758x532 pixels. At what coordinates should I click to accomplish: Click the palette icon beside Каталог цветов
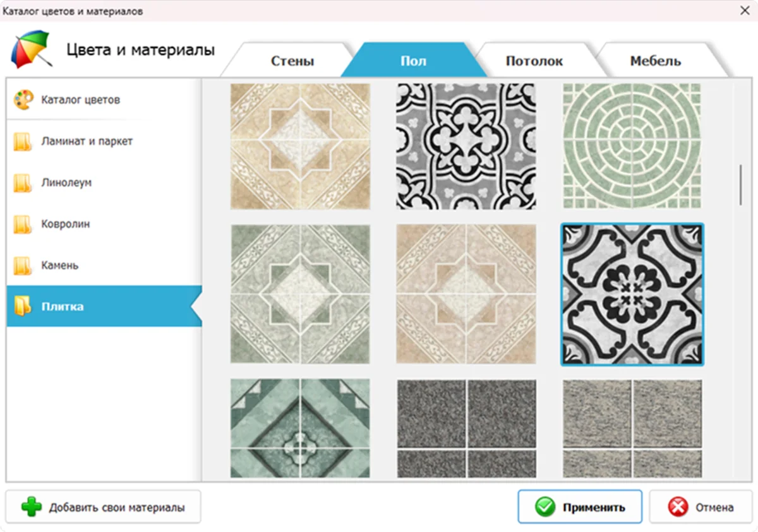23,100
